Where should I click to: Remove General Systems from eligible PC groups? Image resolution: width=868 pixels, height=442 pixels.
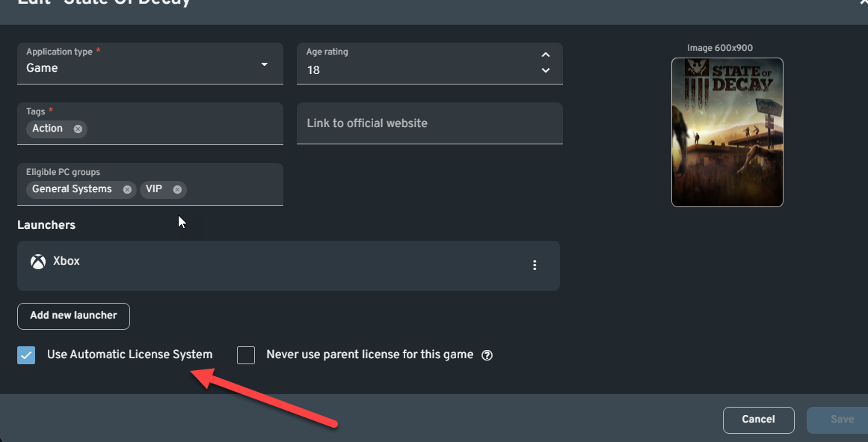click(127, 189)
